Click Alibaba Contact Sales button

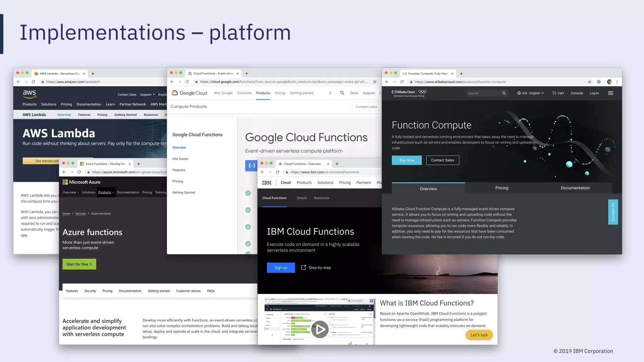pyautogui.click(x=442, y=160)
